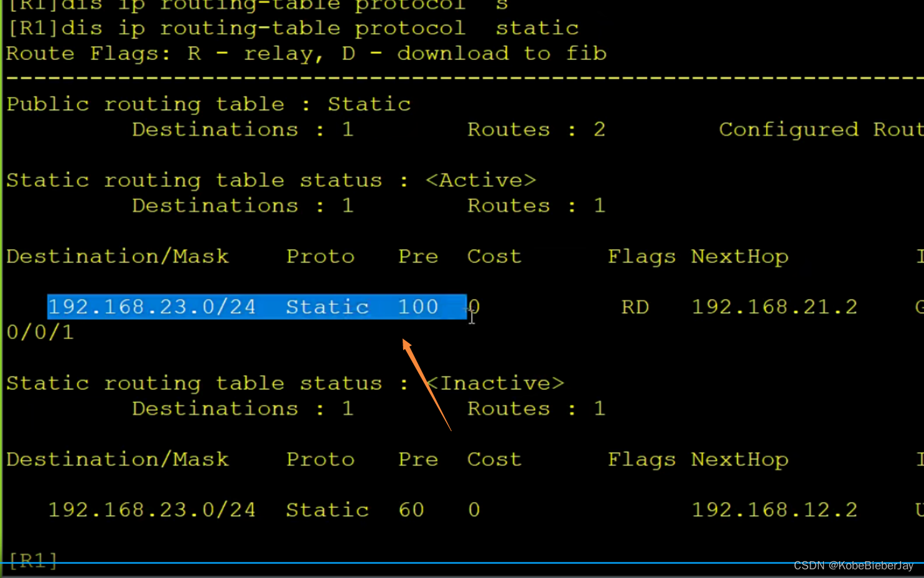Select the NextHop value 192.168.21.2
The width and height of the screenshot is (924, 578).
pos(774,306)
